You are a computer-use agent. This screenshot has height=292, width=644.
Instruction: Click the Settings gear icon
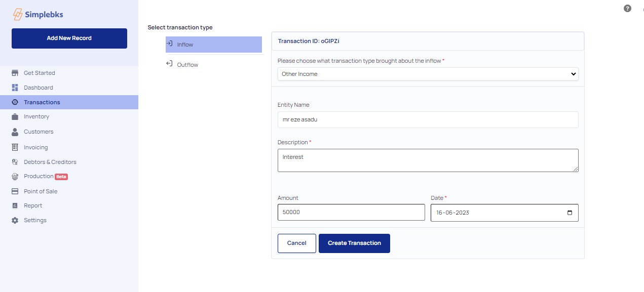pyautogui.click(x=15, y=220)
